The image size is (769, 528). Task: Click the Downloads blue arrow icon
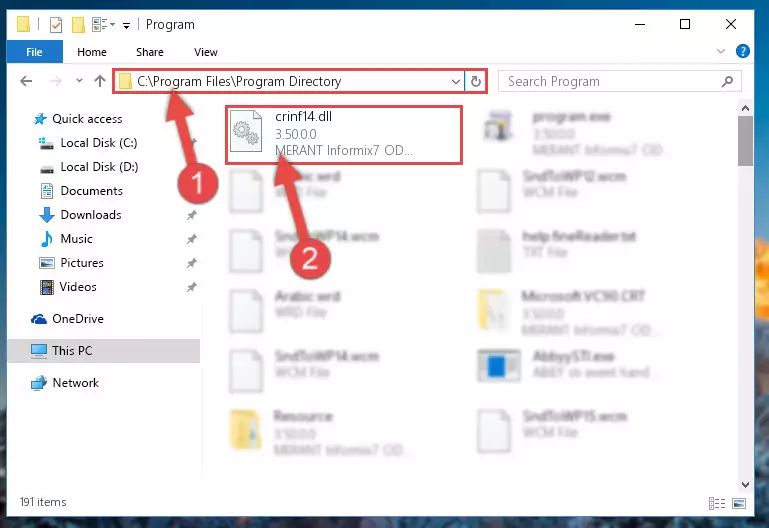[47, 215]
